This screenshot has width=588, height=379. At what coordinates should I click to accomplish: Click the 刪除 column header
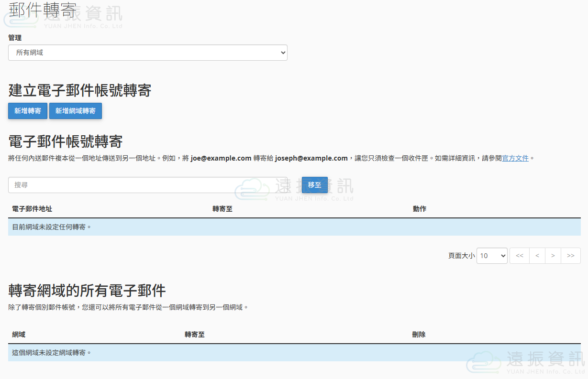pos(419,335)
